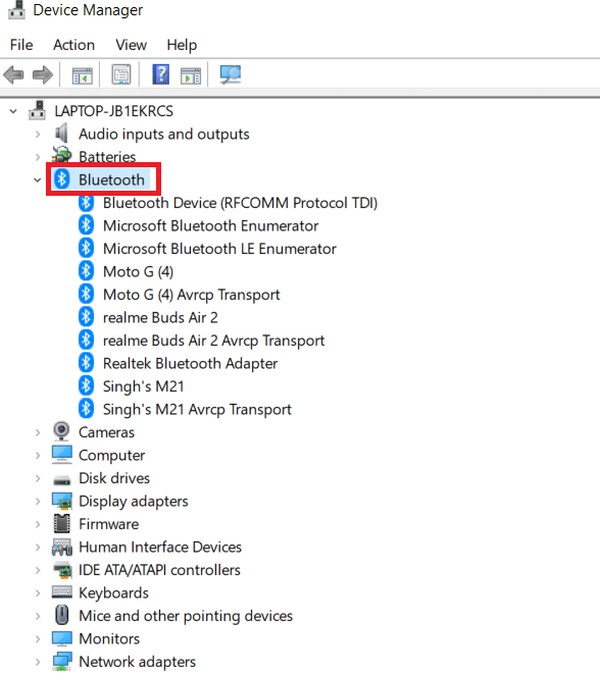The width and height of the screenshot is (600, 673).
Task: Select Microsoft Bluetooth LE Enumerator
Action: pos(219,249)
